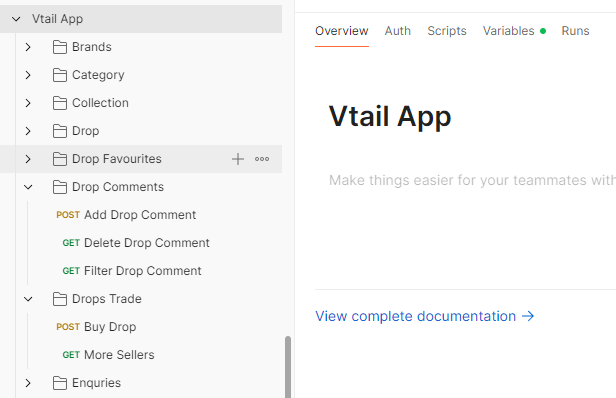This screenshot has width=616, height=398.
Task: Switch to the Auth tab
Action: click(x=398, y=31)
